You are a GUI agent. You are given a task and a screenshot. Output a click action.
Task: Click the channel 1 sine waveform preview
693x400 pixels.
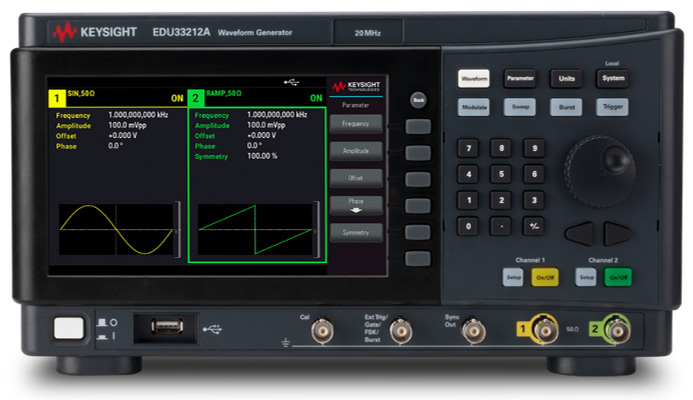pos(117,229)
